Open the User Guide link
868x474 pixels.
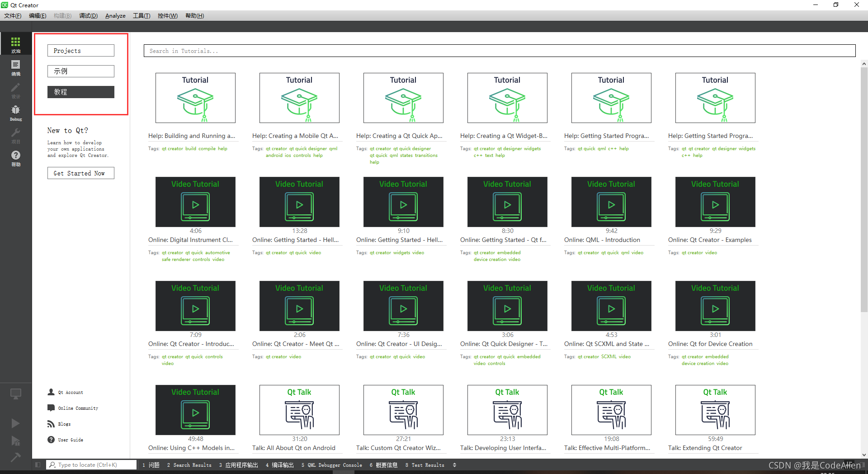pos(71,440)
